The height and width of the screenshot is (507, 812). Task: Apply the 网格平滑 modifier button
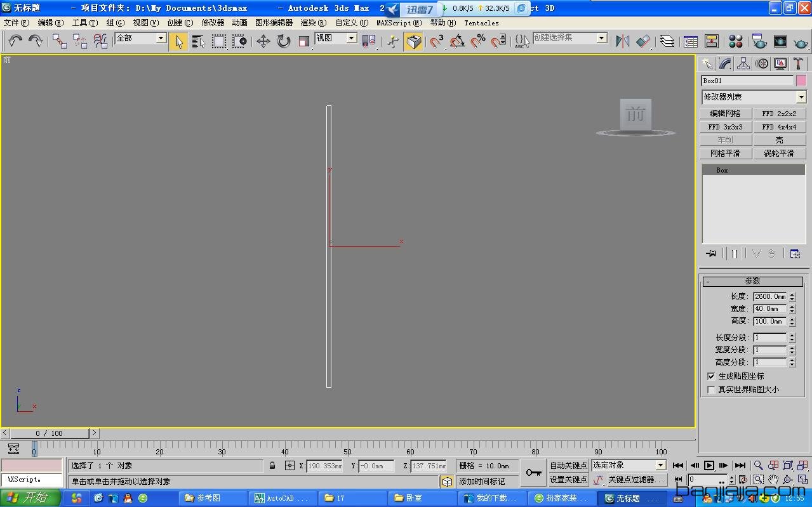point(726,154)
